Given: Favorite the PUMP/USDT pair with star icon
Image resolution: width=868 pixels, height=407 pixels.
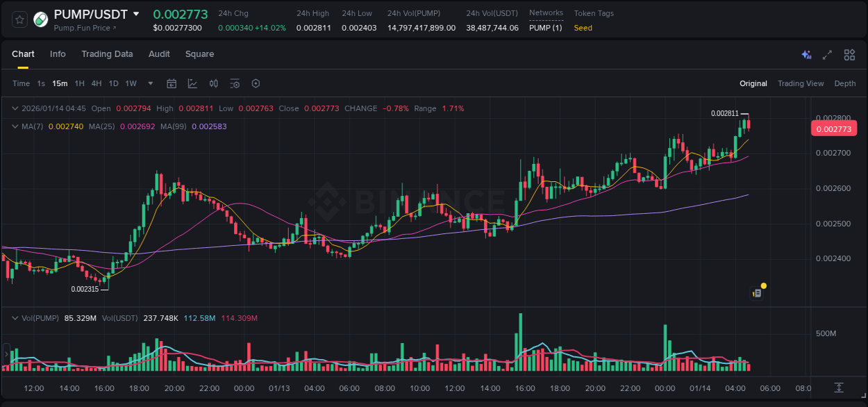Looking at the screenshot, I should [x=19, y=19].
